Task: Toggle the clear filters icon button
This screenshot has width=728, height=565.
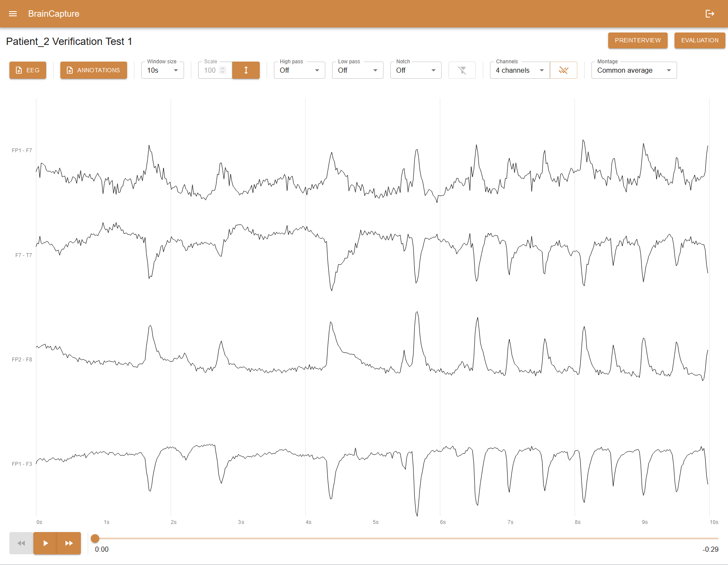Action: [x=462, y=70]
